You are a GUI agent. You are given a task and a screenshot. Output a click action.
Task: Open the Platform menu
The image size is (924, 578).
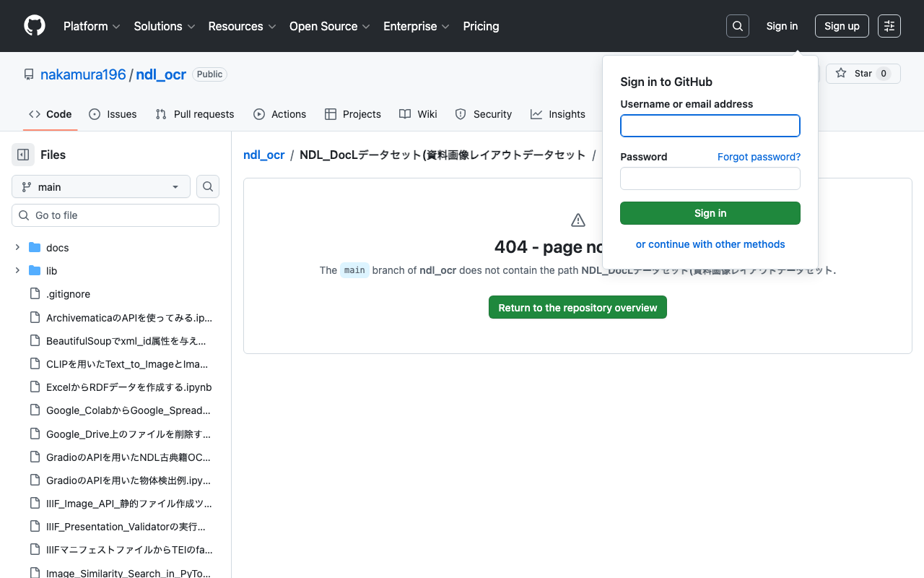click(x=91, y=26)
